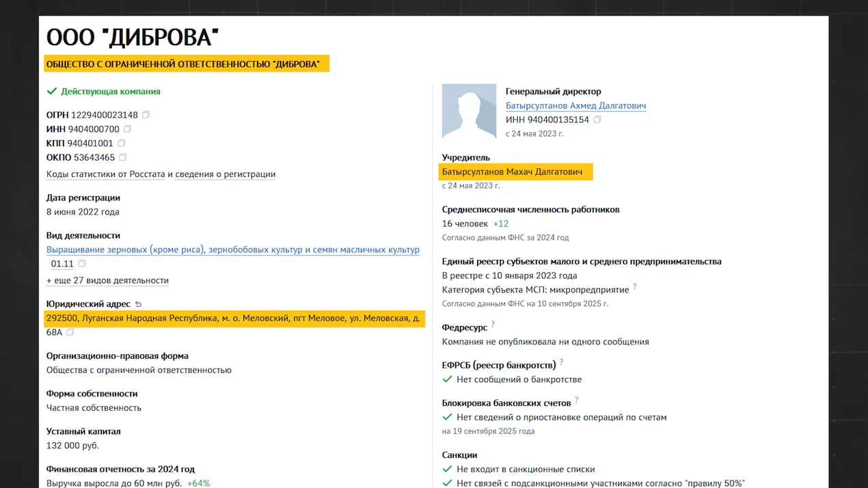
Task: Click the Генеральный директор heading
Action: 554,92
